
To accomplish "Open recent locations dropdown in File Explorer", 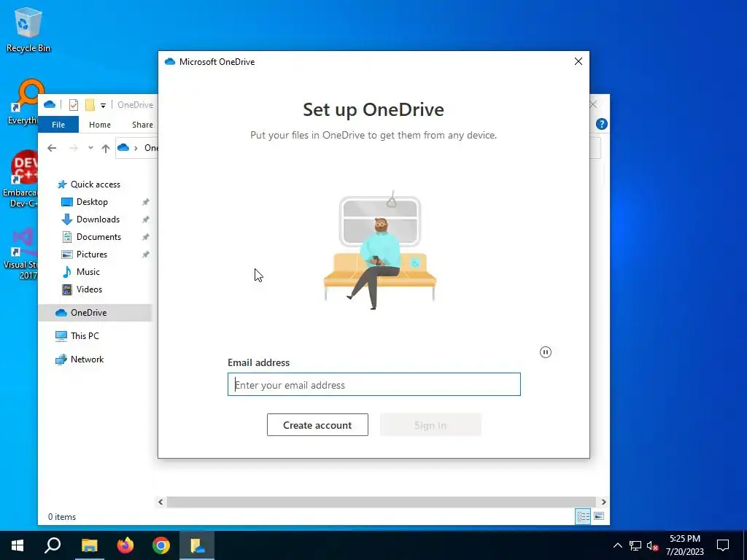I will pos(90,148).
